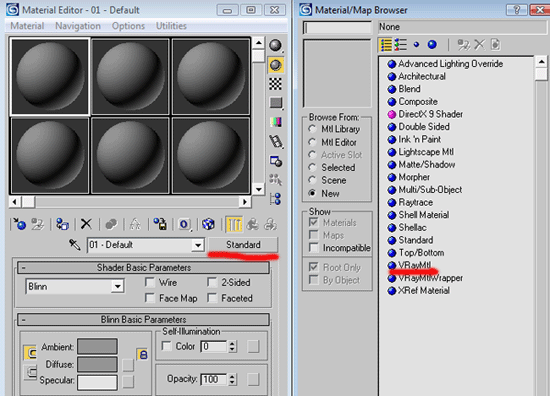Screen dimensions: 550x396
Task: Toggle the checkered Background icon
Action: coord(276,84)
